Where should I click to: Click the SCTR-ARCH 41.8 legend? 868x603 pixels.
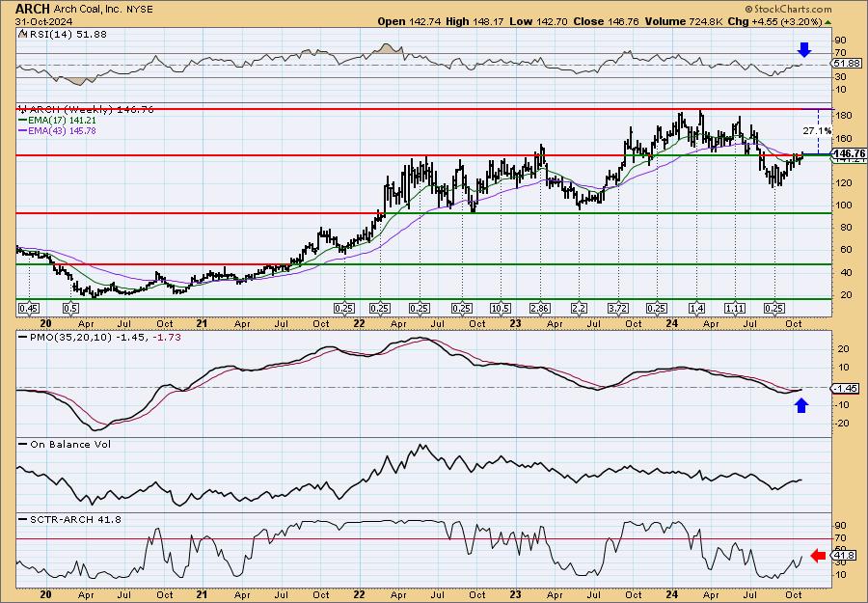pyautogui.click(x=69, y=519)
